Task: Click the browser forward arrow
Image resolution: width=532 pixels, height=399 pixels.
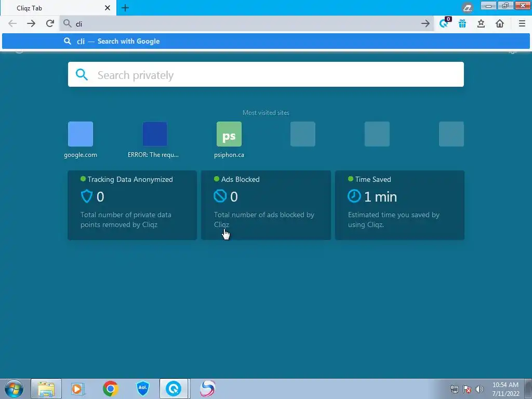Action: 31,23
